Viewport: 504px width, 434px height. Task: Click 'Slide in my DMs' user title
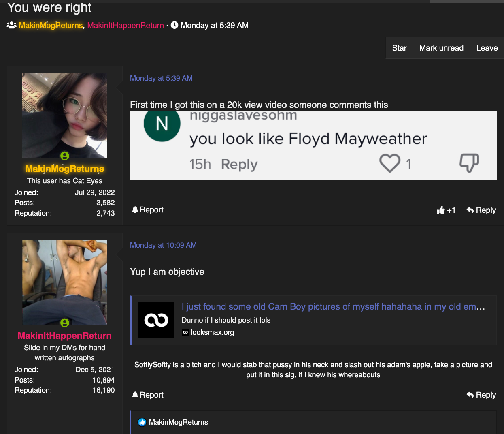point(65,353)
